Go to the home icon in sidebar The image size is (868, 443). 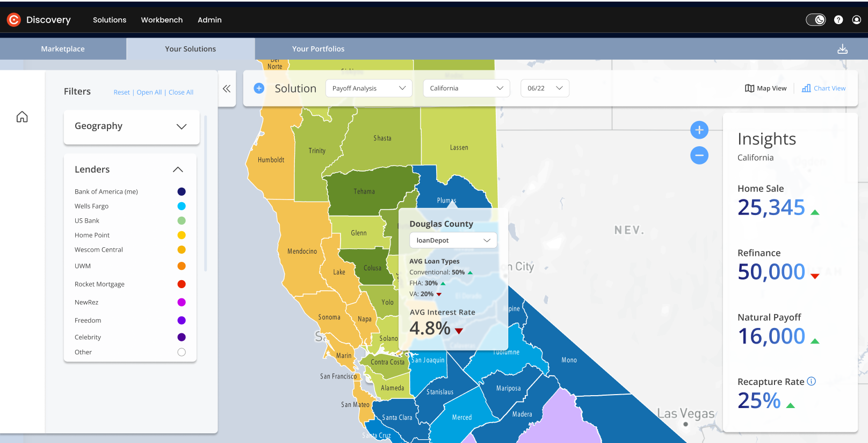point(22,117)
